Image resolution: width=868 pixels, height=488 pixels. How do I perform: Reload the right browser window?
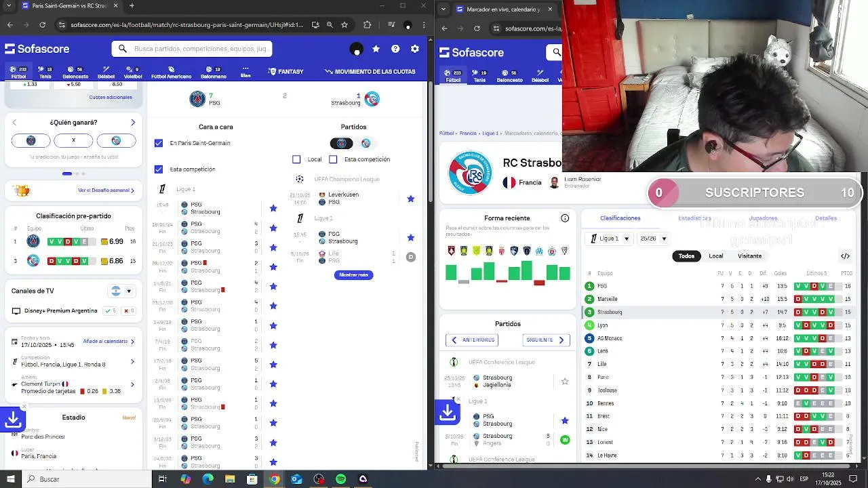pyautogui.click(x=477, y=28)
